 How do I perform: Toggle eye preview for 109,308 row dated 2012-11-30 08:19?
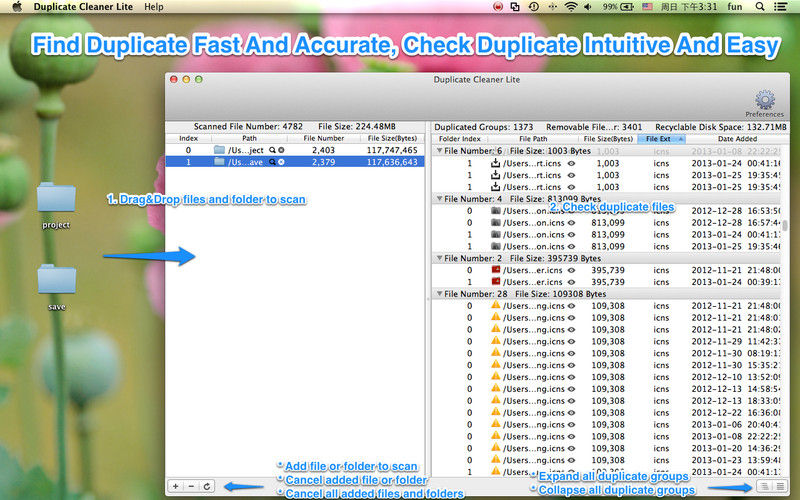[571, 354]
